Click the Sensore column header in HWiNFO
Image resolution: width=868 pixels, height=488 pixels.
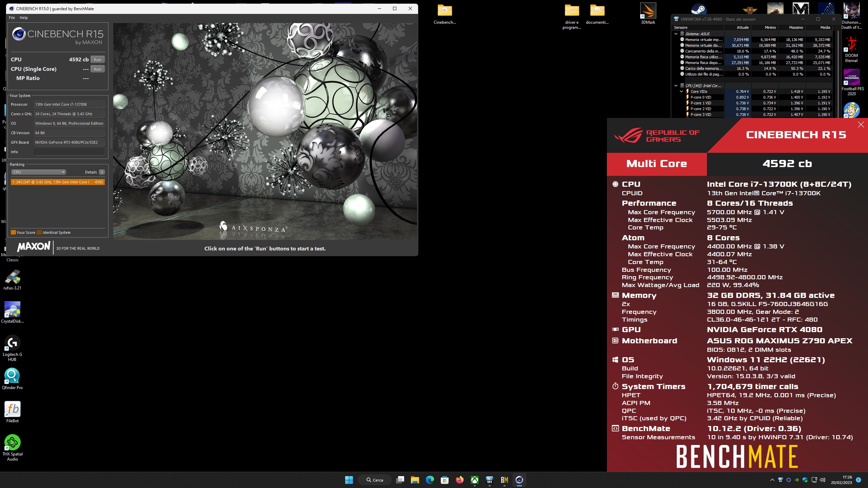tap(698, 27)
